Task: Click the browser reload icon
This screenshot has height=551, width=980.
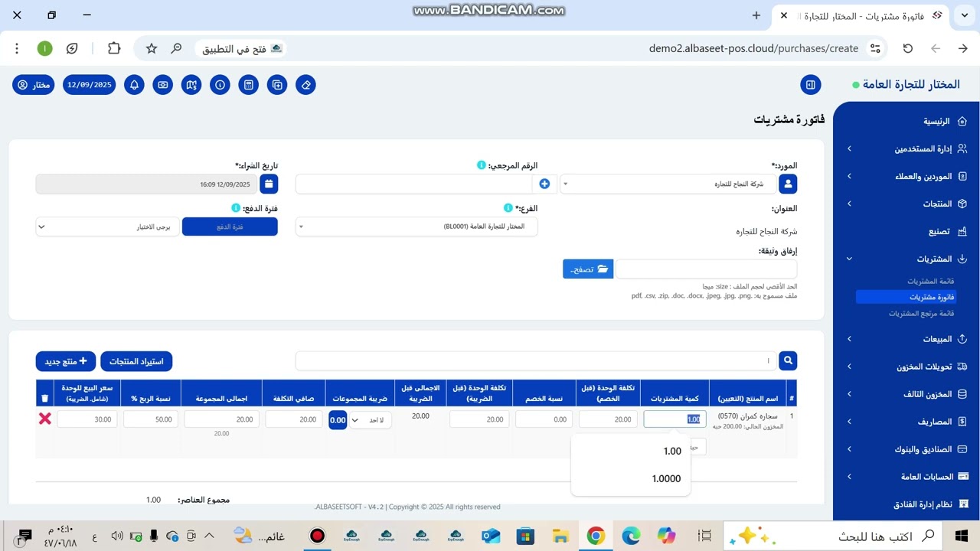Action: 908,48
